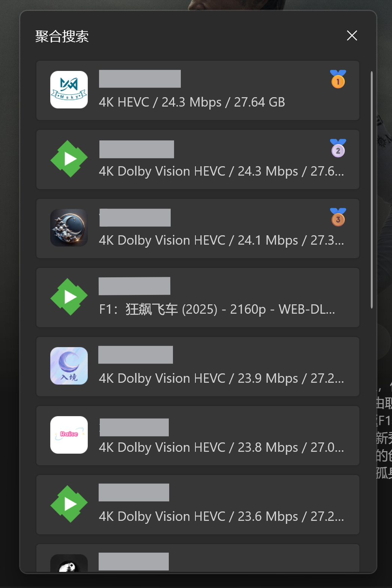Open F1：狂飙飞车 (2025) 2160p WEB-DL result
This screenshot has width=392, height=588.
198,298
